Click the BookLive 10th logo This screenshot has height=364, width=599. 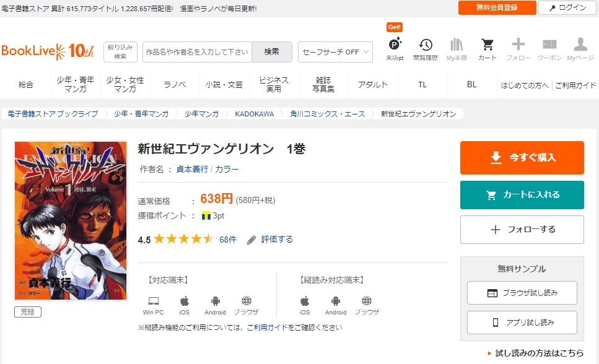[48, 51]
